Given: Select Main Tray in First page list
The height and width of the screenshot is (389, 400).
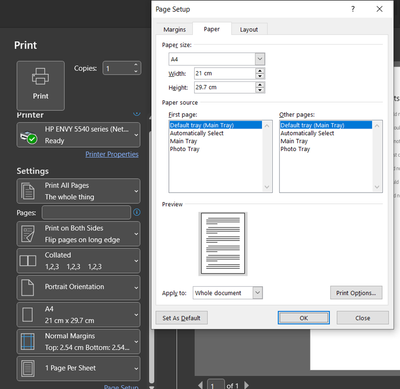Looking at the screenshot, I should pyautogui.click(x=215, y=141).
